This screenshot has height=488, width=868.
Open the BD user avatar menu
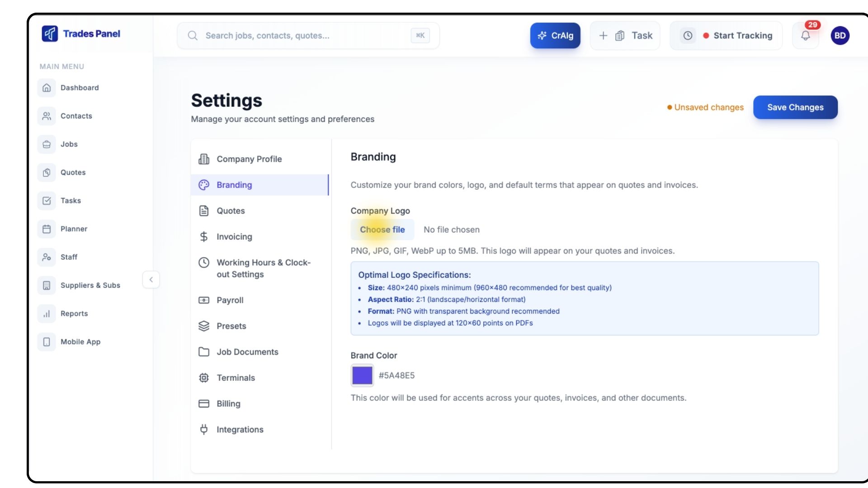(x=840, y=36)
